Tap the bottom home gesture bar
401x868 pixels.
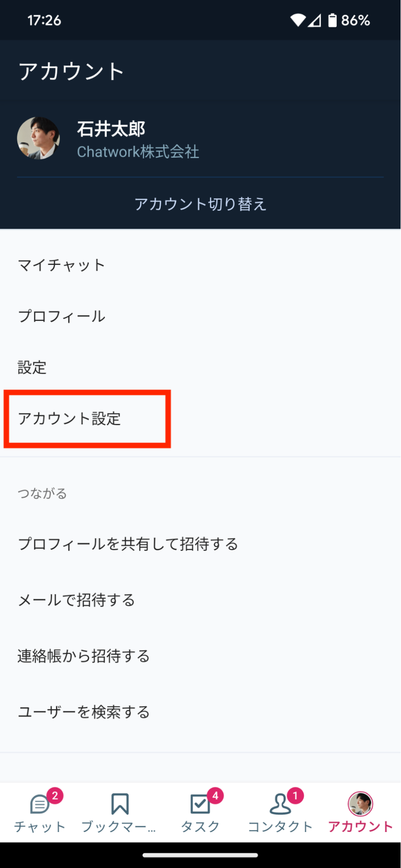click(200, 855)
